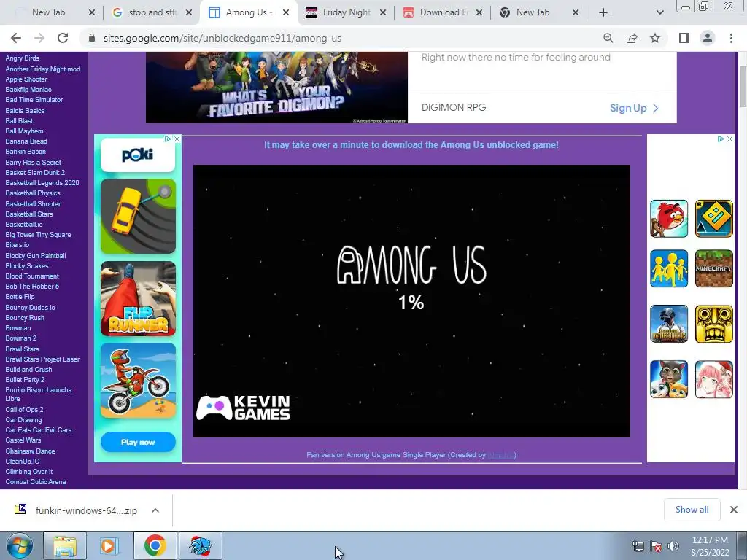Open Windows Explorer from taskbar
747x560 pixels.
[x=65, y=545]
